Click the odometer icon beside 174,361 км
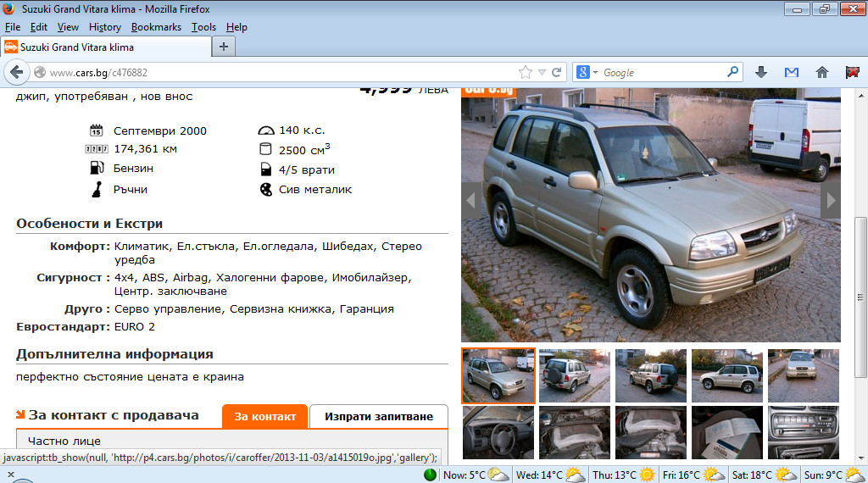Screen dimensions: 868x483 pos(97,149)
